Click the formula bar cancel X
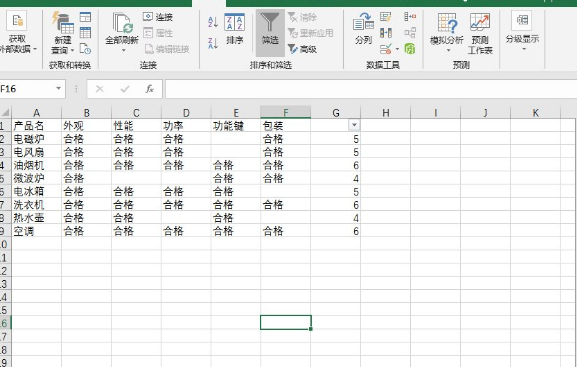 tap(99, 89)
